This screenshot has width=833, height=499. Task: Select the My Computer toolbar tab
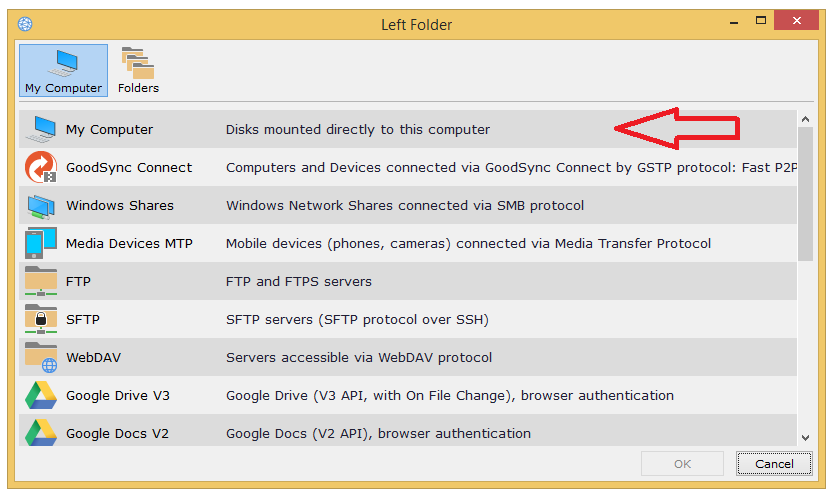[x=63, y=71]
